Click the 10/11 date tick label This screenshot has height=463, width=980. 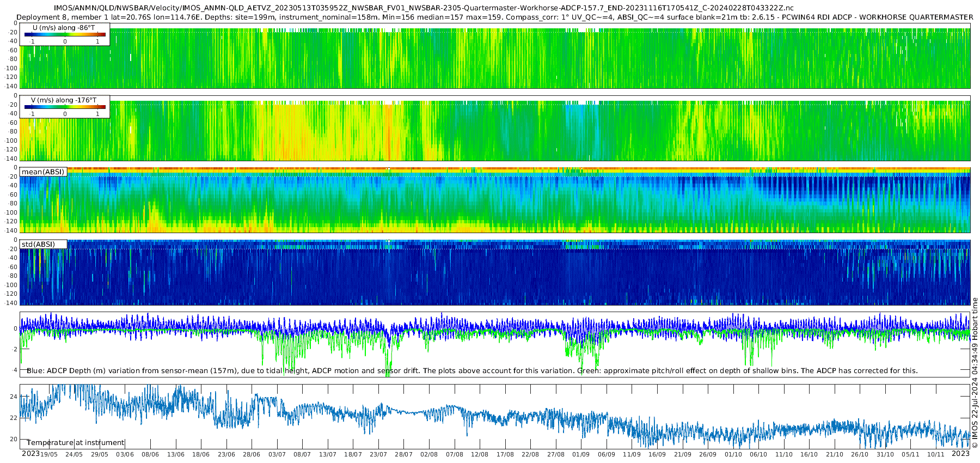936,454
